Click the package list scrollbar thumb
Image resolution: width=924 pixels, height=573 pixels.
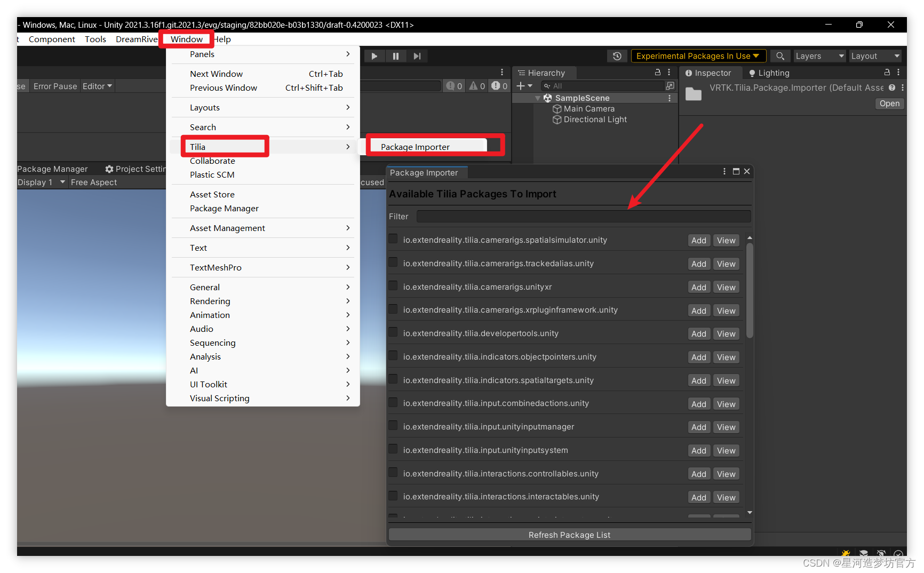750,290
